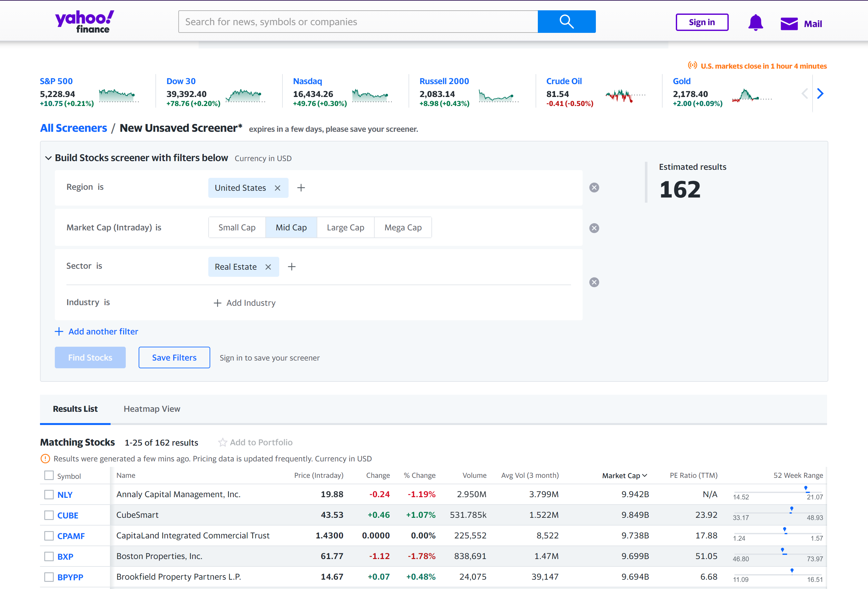
Task: Click the search input field
Action: coord(358,22)
